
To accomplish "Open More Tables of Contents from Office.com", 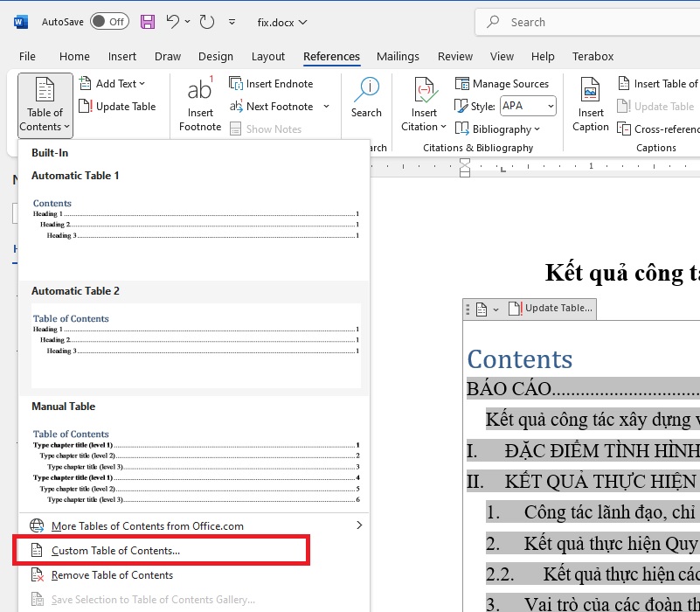I will click(x=194, y=525).
